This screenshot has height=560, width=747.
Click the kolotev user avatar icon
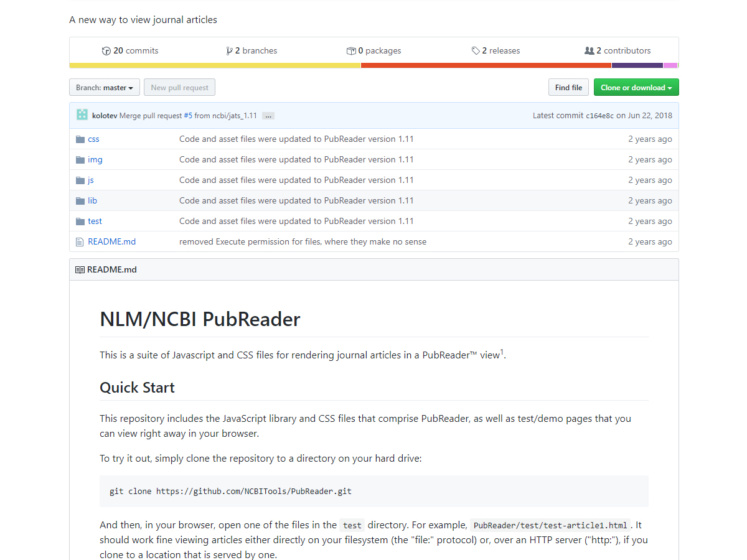(82, 115)
